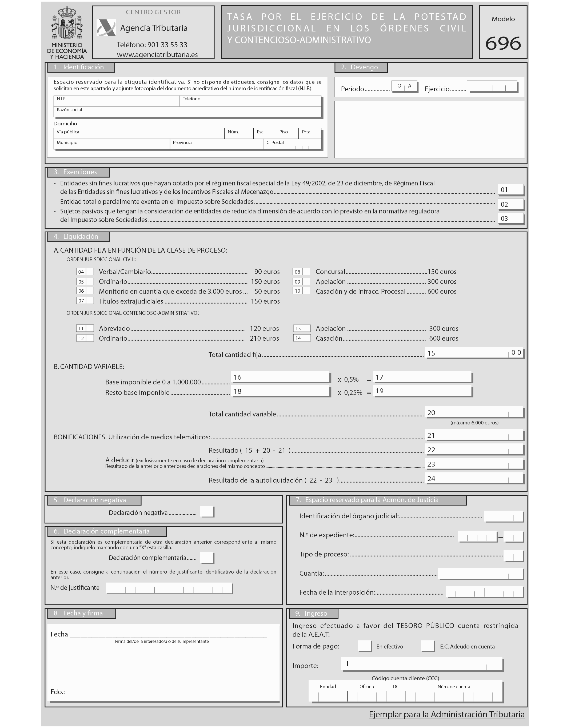Click the N.I.F. input field

[x=116, y=101]
